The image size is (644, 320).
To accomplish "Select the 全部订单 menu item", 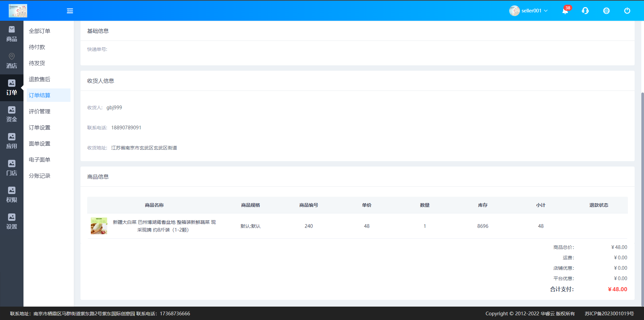I will tap(40, 31).
